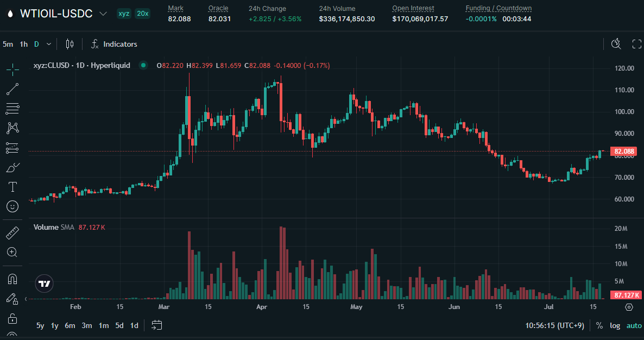Screen dimensions: 644x340
Task: Click the xyz tag badge
Action: point(124,14)
